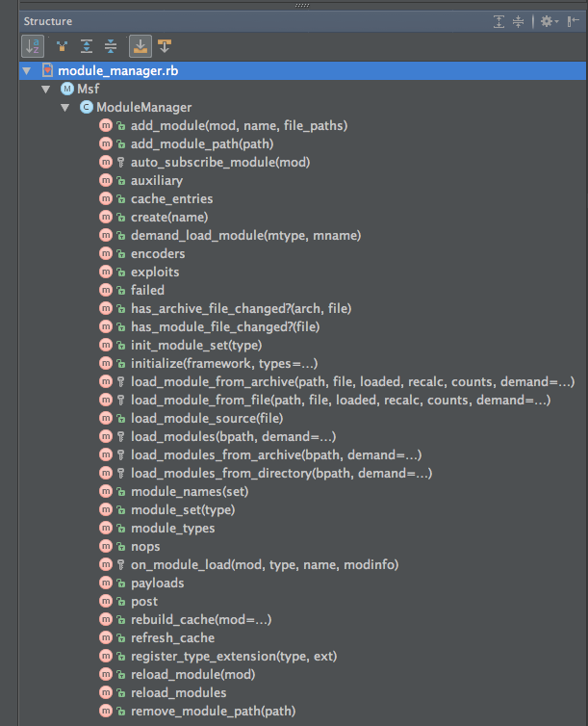The width and height of the screenshot is (588, 726).
Task: Click Collapse All icon in Structure header
Action: 518,21
